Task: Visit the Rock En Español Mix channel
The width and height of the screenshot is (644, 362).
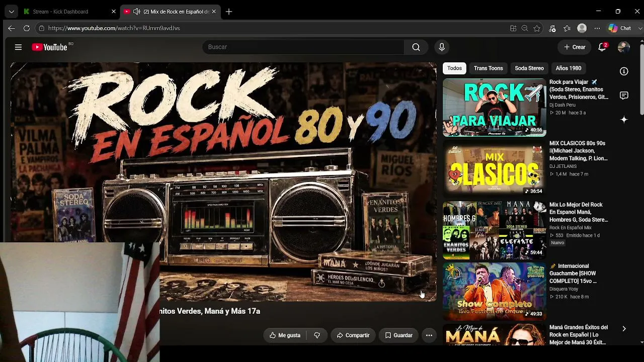Action: (571, 228)
